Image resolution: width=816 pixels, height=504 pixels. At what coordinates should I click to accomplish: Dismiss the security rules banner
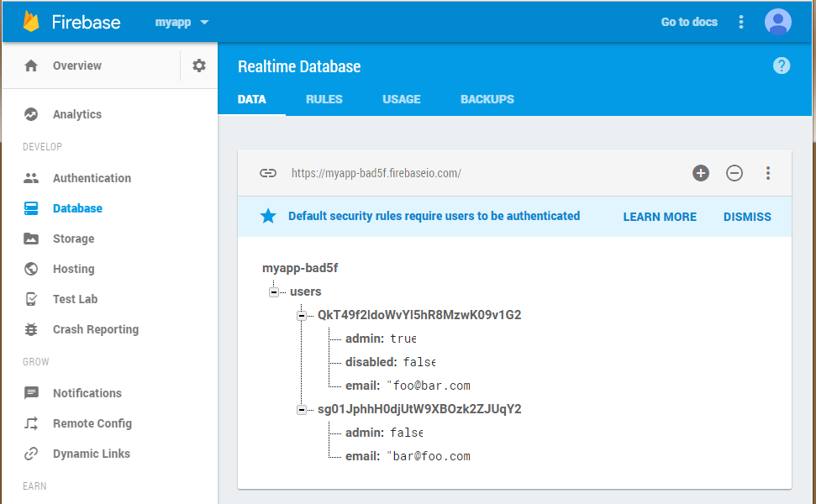[x=747, y=217]
